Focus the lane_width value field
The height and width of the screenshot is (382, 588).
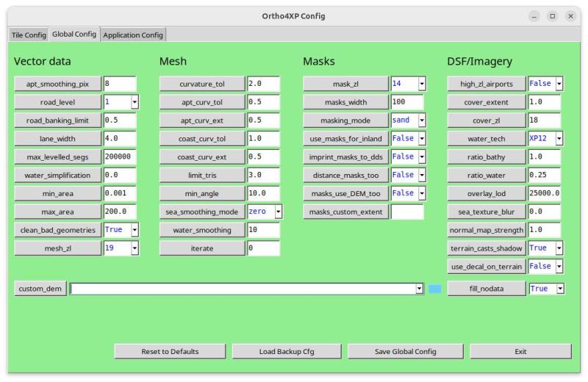[120, 139]
